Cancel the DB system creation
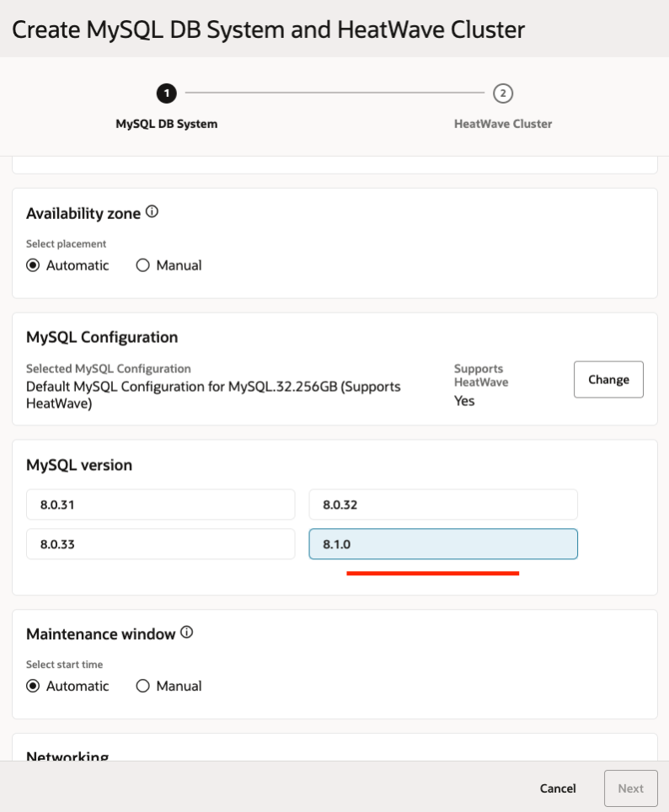Image resolution: width=669 pixels, height=812 pixels. tap(558, 788)
